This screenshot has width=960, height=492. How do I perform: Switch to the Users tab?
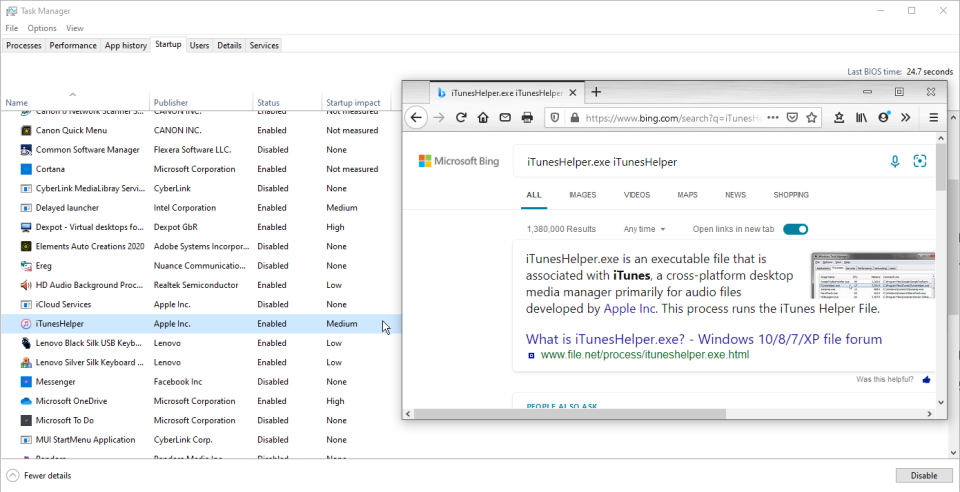click(199, 45)
